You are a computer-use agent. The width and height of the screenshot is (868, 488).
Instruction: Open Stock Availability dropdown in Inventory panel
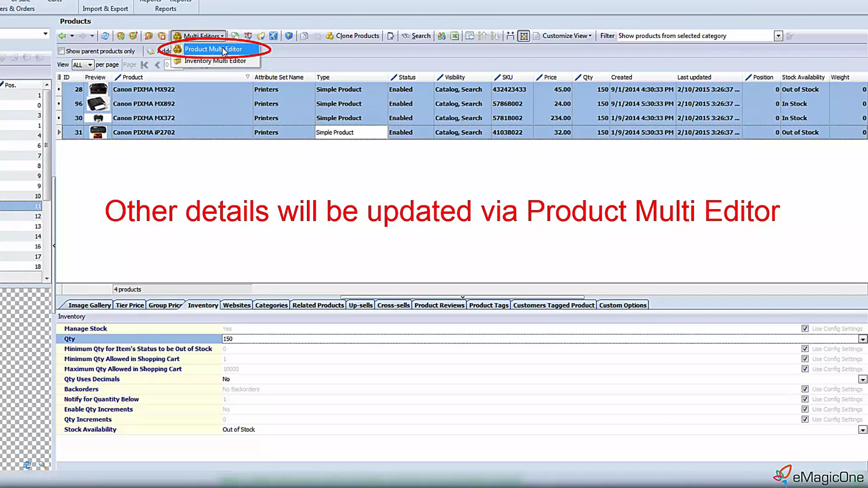point(862,430)
